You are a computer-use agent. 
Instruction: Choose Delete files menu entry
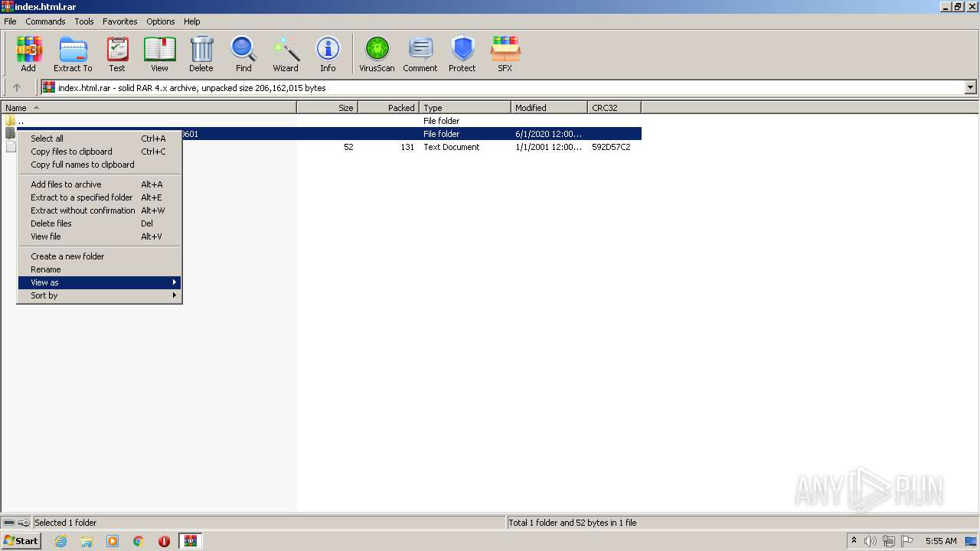click(100, 223)
